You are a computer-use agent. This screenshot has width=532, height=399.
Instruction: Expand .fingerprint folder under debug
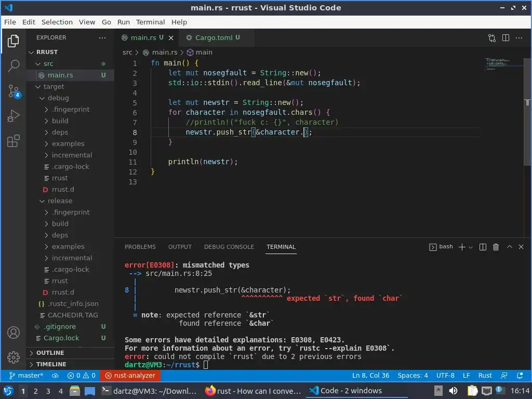71,110
